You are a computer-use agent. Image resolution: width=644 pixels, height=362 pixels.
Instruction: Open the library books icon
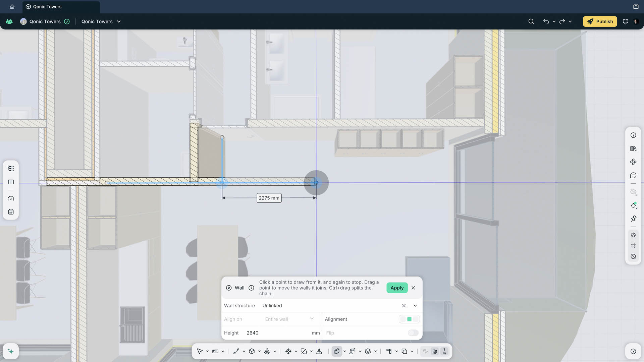coord(633,148)
